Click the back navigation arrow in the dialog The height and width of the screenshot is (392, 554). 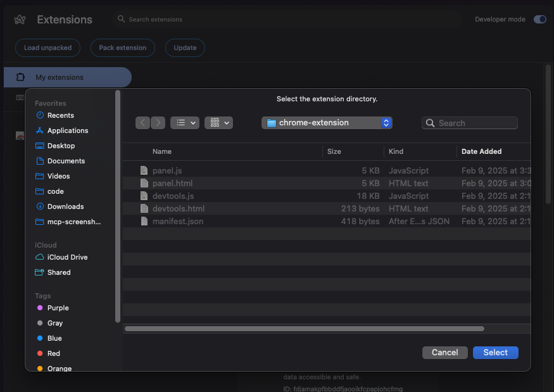tap(142, 122)
